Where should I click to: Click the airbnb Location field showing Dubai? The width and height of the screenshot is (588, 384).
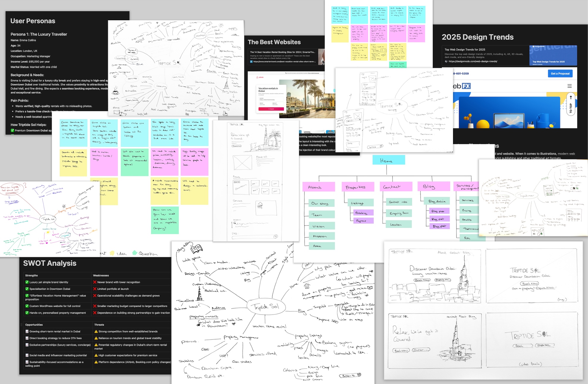click(x=271, y=99)
